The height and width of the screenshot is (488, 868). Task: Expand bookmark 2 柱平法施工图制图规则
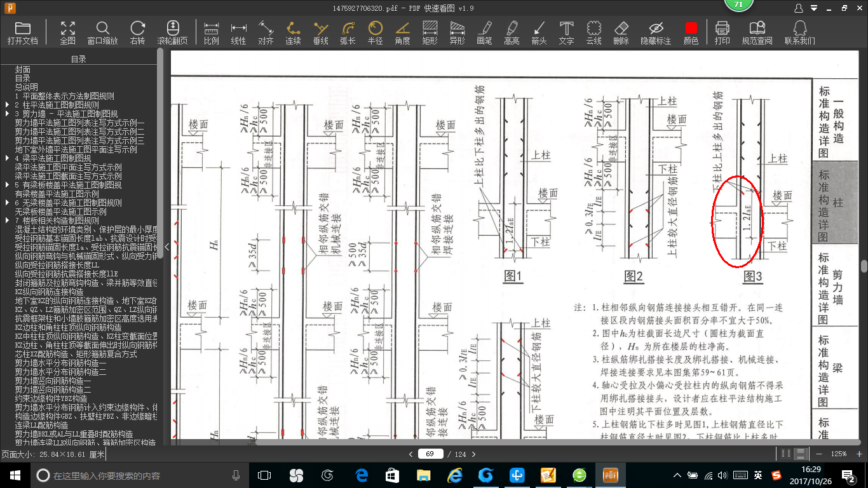(6, 105)
